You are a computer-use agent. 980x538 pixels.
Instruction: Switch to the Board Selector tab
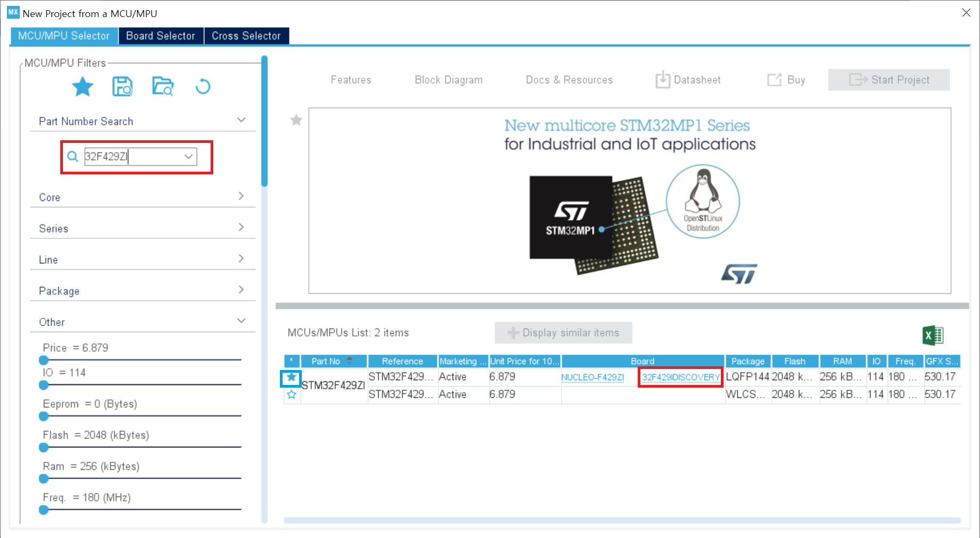[160, 36]
